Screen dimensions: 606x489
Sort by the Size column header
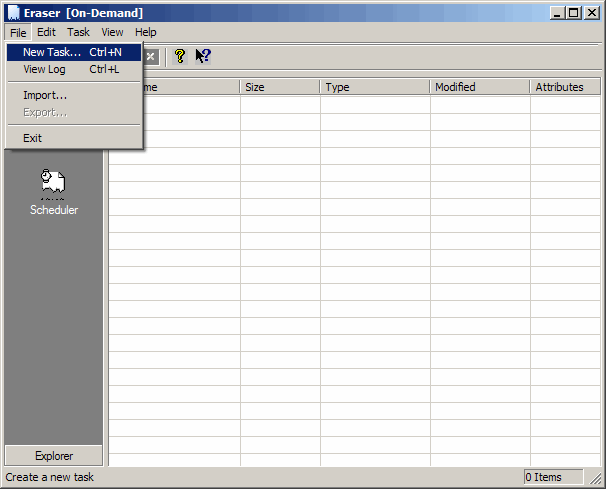pyautogui.click(x=280, y=87)
